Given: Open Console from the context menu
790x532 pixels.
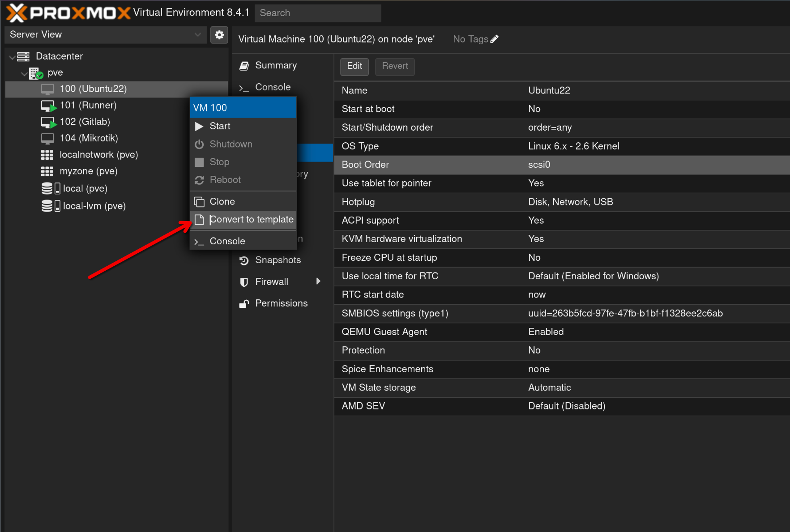Looking at the screenshot, I should (243, 241).
